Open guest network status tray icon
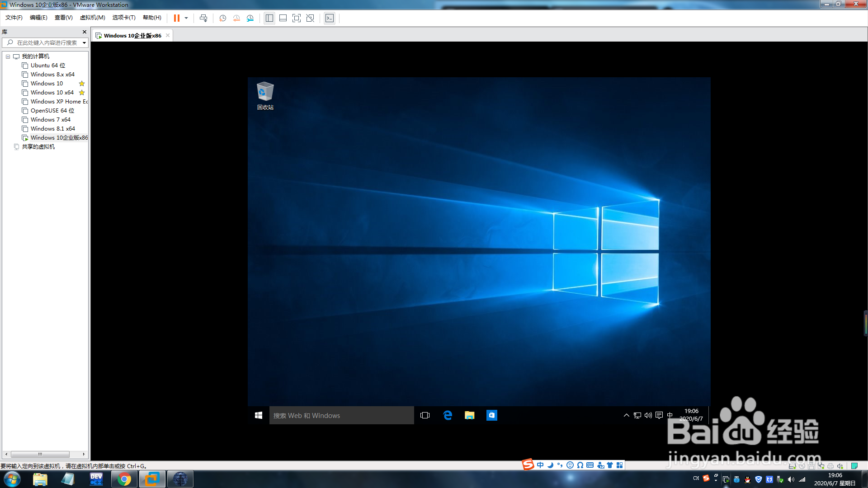 (x=637, y=415)
